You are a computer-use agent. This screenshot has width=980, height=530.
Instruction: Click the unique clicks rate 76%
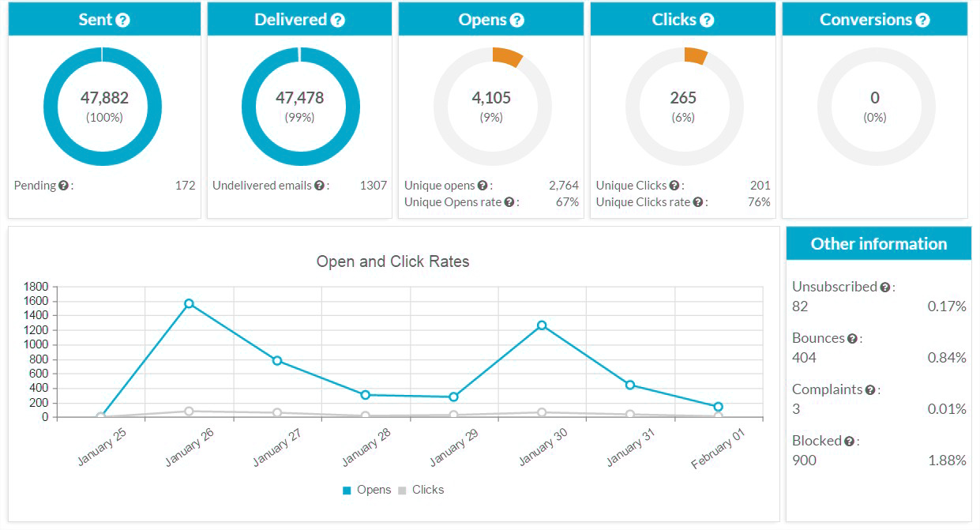759,202
